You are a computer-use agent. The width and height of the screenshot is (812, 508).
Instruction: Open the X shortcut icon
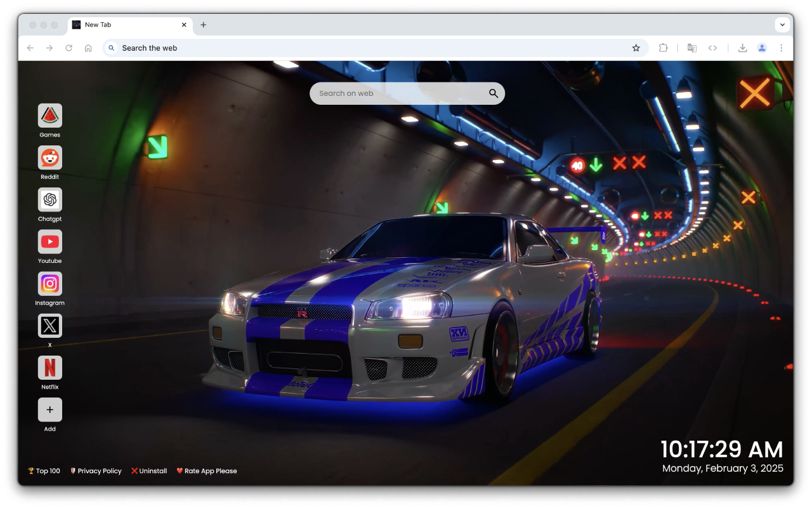coord(50,326)
